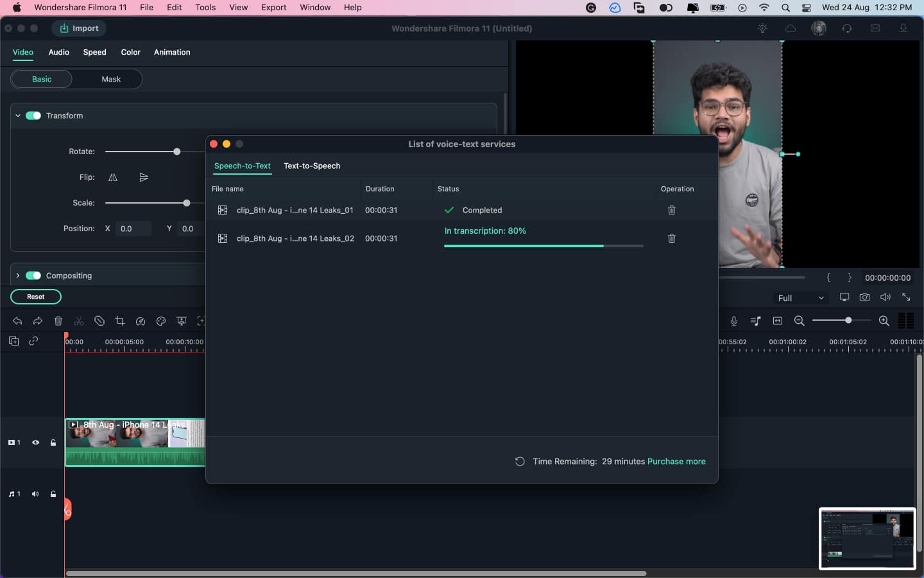Mute audio track 1
Image resolution: width=924 pixels, height=578 pixels.
(x=35, y=494)
